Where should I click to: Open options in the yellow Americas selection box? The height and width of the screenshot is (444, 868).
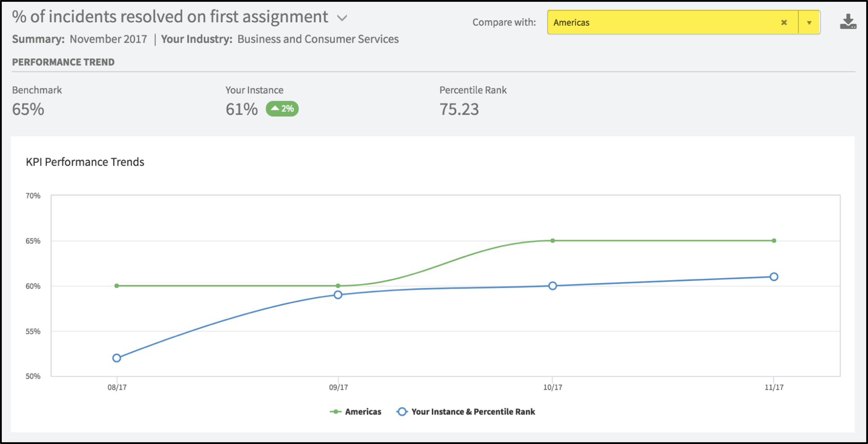[x=810, y=22]
